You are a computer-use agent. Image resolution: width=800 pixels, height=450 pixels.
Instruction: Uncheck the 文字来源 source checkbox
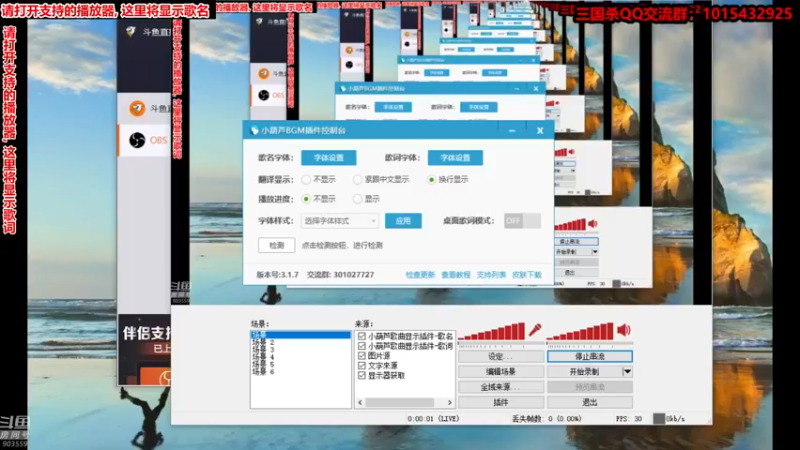362,365
